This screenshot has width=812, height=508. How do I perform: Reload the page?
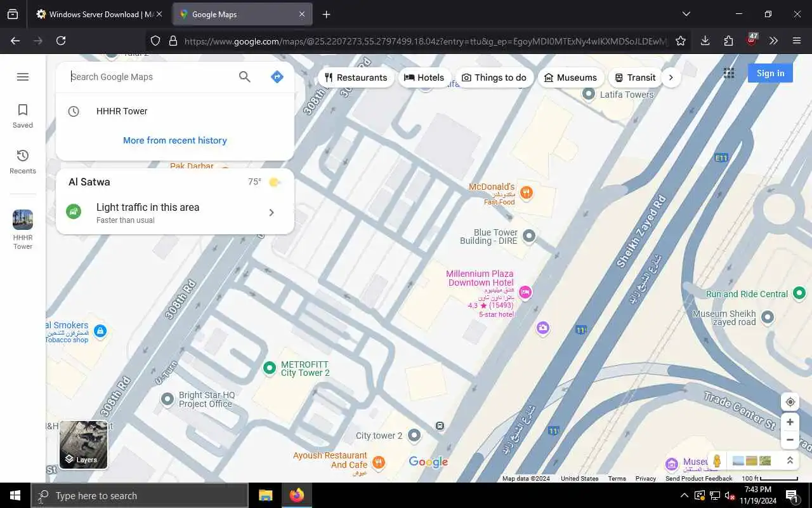[x=61, y=41]
